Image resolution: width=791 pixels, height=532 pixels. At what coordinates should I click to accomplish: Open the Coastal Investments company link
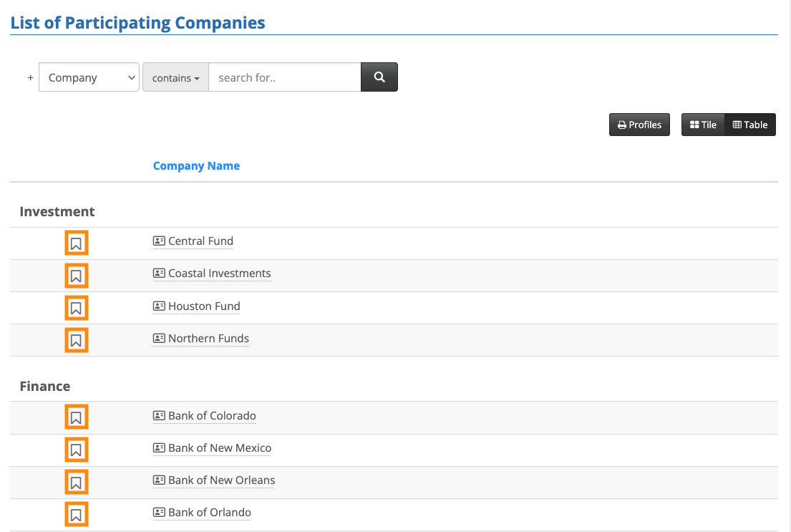click(219, 274)
